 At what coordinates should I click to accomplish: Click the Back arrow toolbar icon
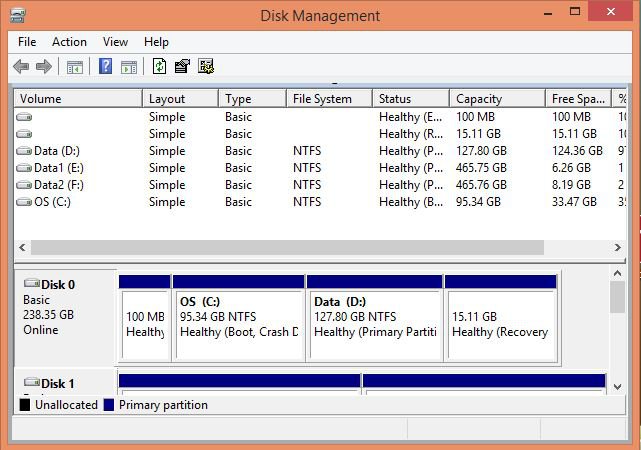pyautogui.click(x=21, y=67)
